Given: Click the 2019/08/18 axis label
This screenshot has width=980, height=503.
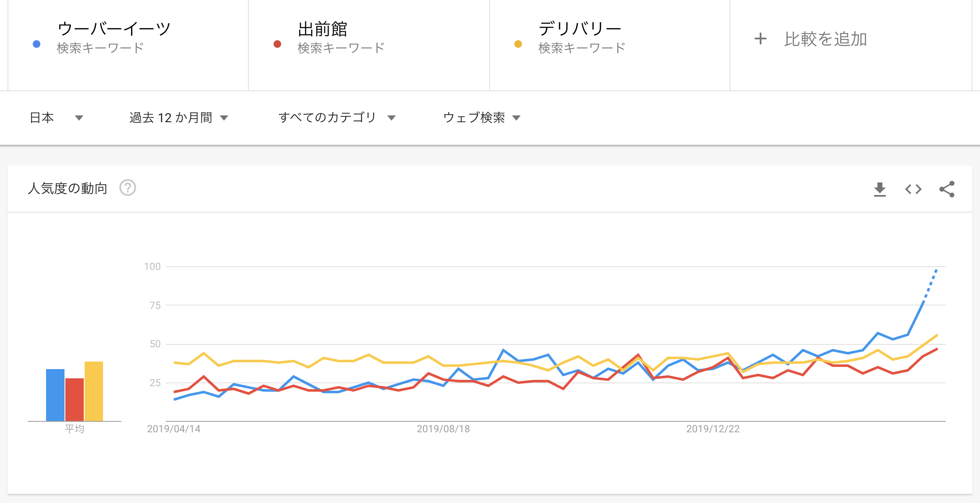Looking at the screenshot, I should pos(443,429).
